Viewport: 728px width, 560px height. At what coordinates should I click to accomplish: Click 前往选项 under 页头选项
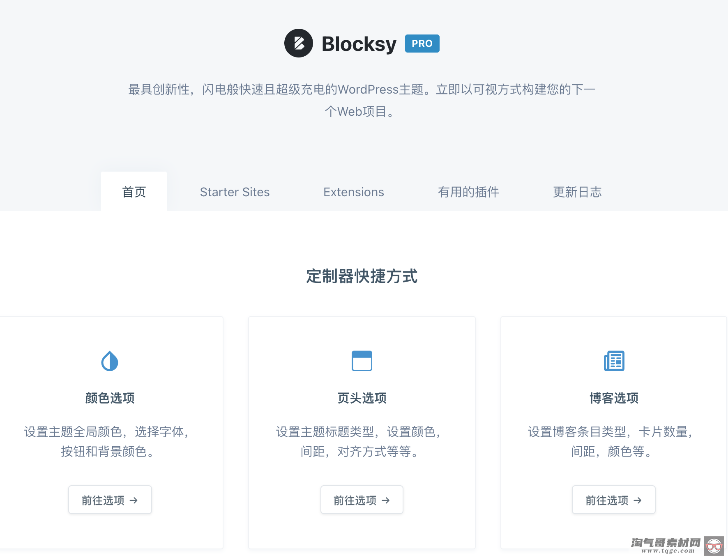pyautogui.click(x=362, y=500)
